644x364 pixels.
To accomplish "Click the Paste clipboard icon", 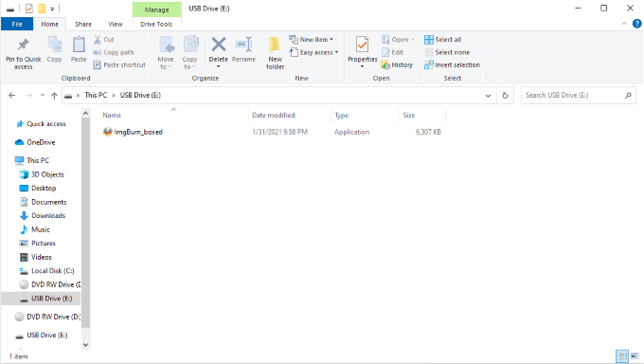I will coord(79,45).
